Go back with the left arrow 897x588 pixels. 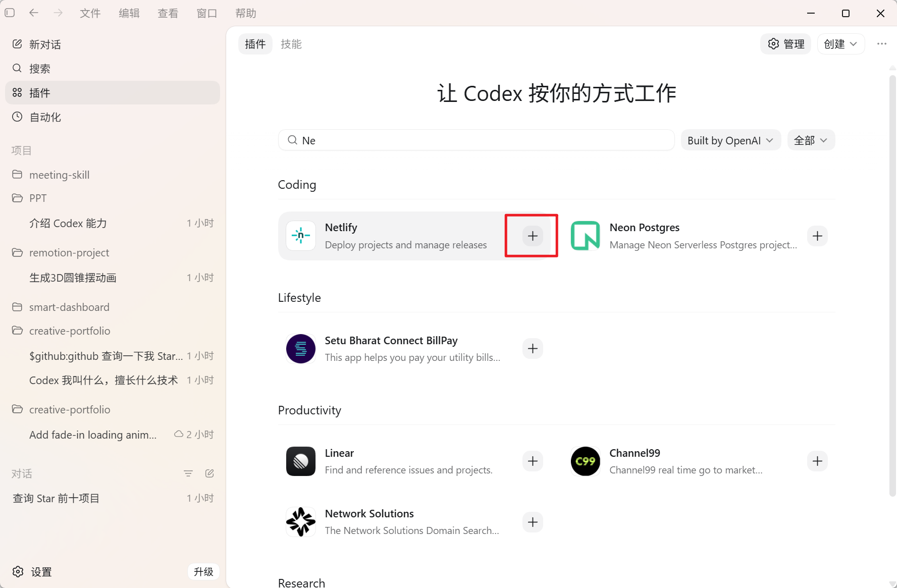(34, 13)
